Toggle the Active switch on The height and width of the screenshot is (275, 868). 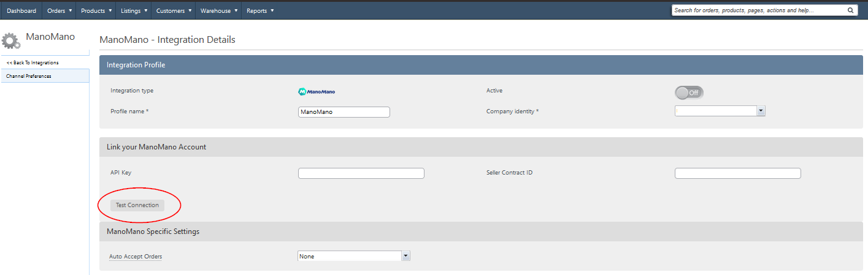[x=689, y=92]
